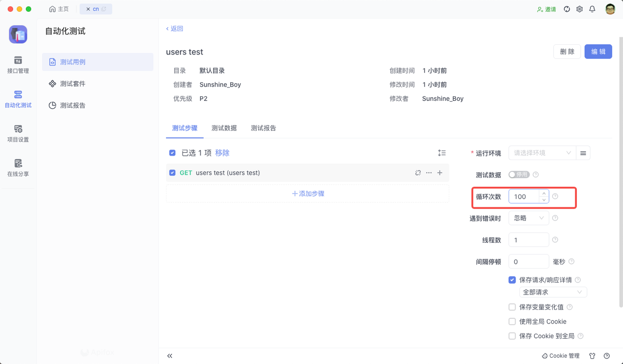Click 添加步骤 to add a step
Viewport: 623px width, 364px height.
point(308,194)
